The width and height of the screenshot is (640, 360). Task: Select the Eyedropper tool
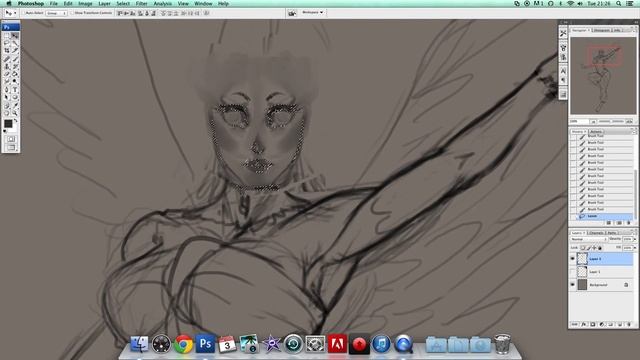pyautogui.click(x=15, y=105)
